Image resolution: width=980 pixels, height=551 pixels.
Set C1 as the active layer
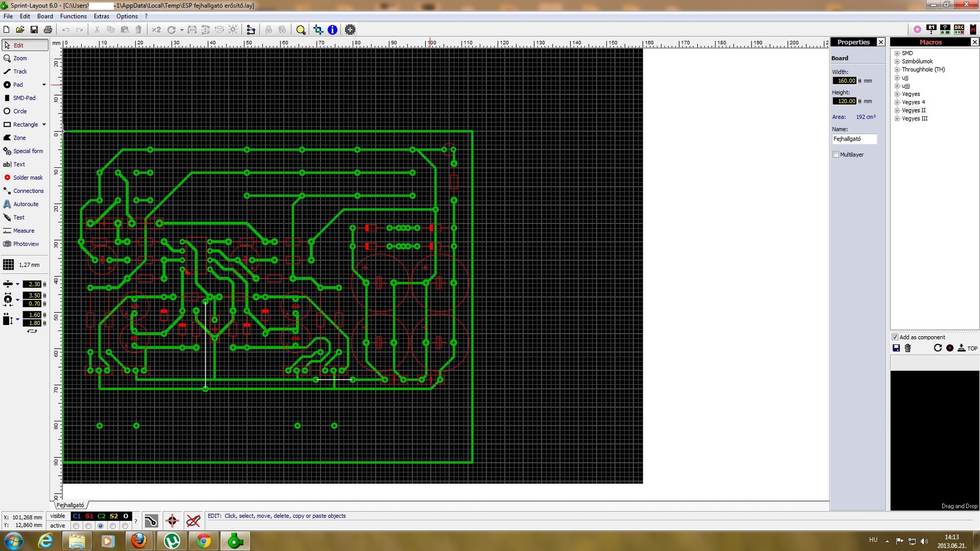click(x=76, y=526)
